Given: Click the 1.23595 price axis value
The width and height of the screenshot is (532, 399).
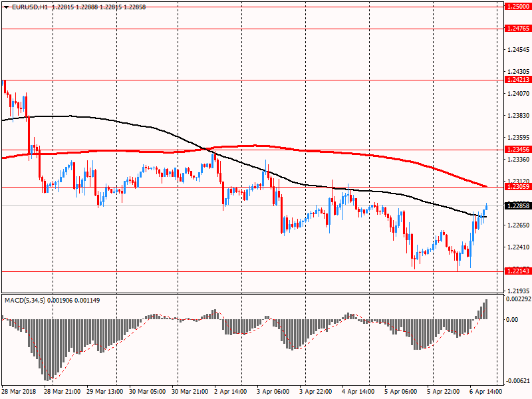Looking at the screenshot, I should tap(518, 138).
